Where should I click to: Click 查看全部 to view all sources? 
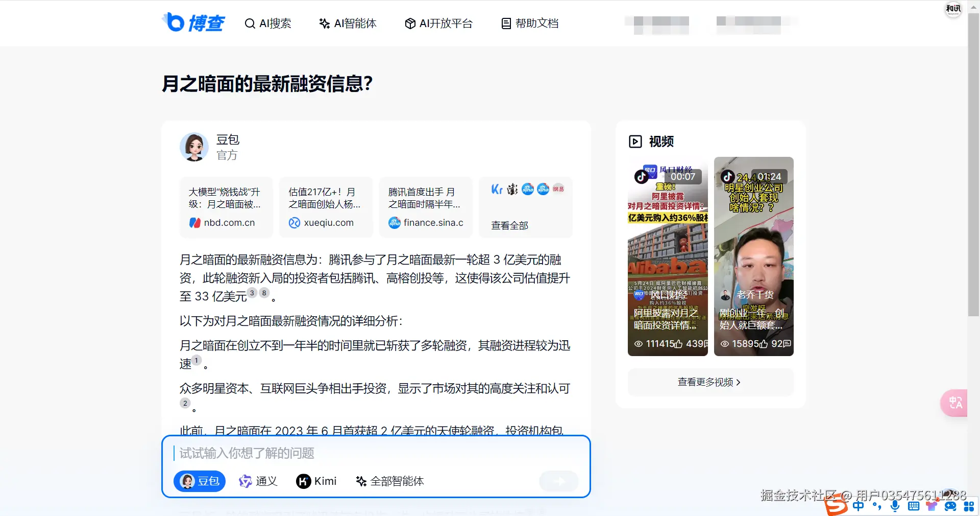pyautogui.click(x=509, y=225)
